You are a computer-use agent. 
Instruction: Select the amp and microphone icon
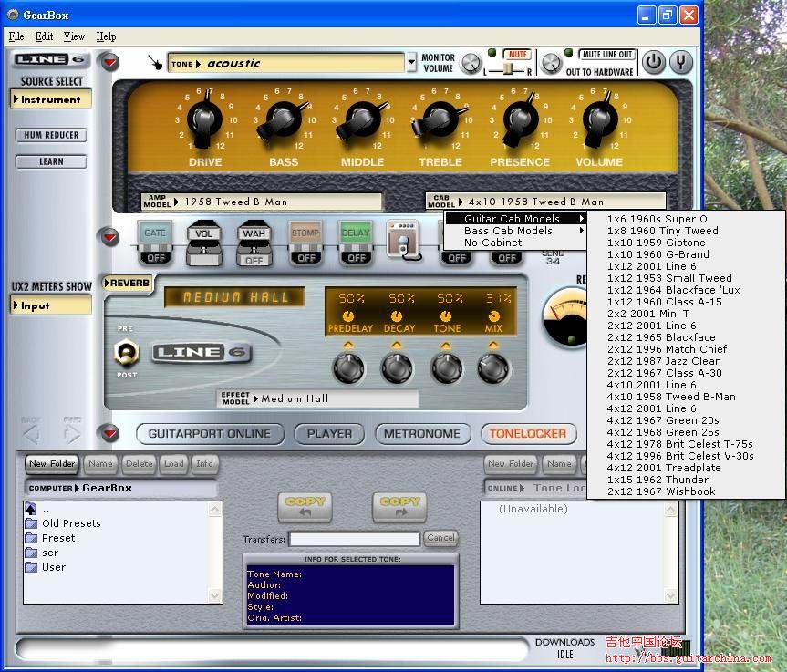[405, 241]
